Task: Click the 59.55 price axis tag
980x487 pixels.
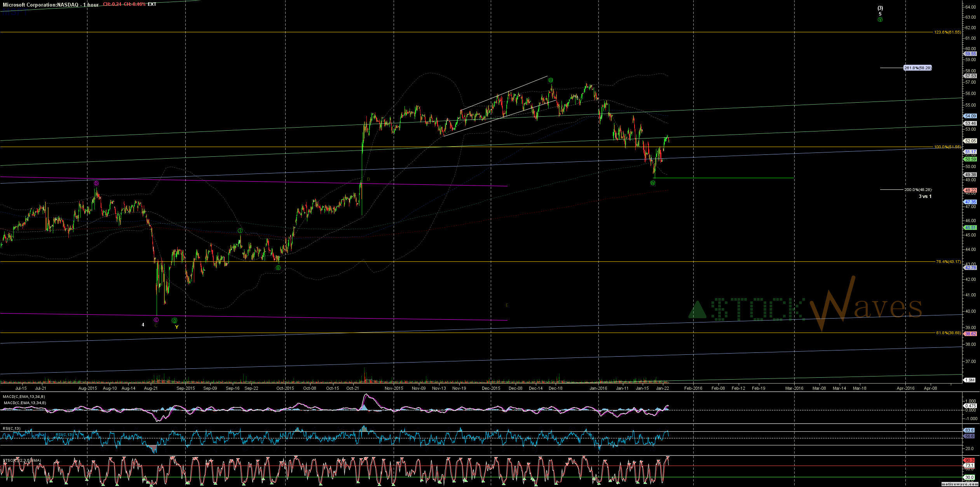Action: click(x=970, y=54)
